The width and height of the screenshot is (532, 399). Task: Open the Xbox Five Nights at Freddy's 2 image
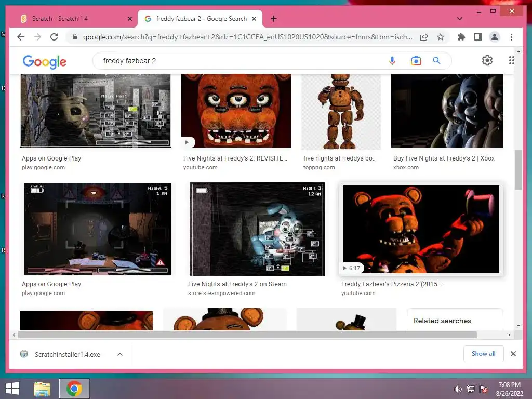(x=447, y=111)
